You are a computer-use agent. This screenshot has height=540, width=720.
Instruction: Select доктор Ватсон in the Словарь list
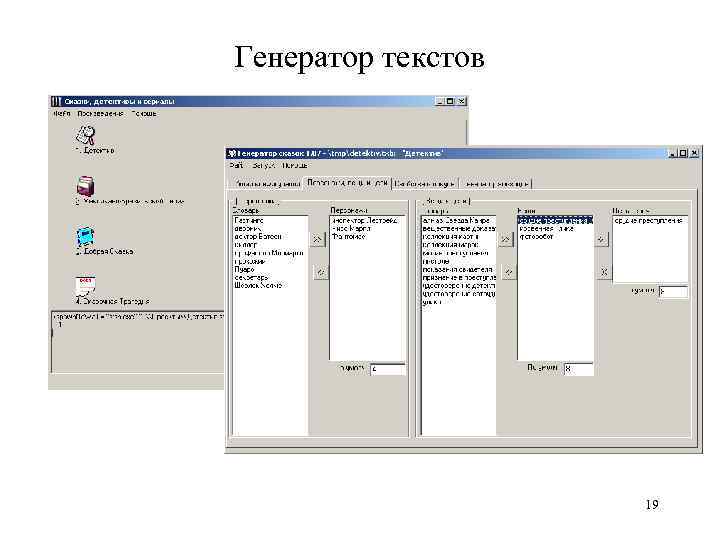pos(258,236)
